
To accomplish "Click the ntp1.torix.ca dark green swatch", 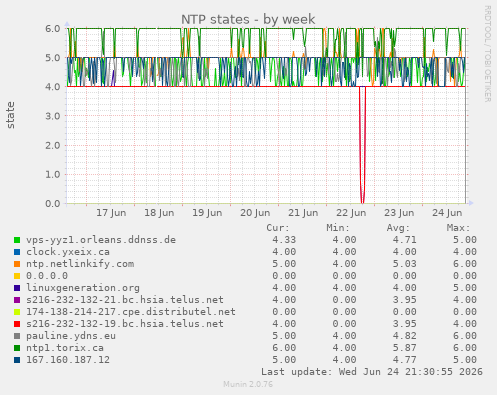I will click(x=17, y=348).
